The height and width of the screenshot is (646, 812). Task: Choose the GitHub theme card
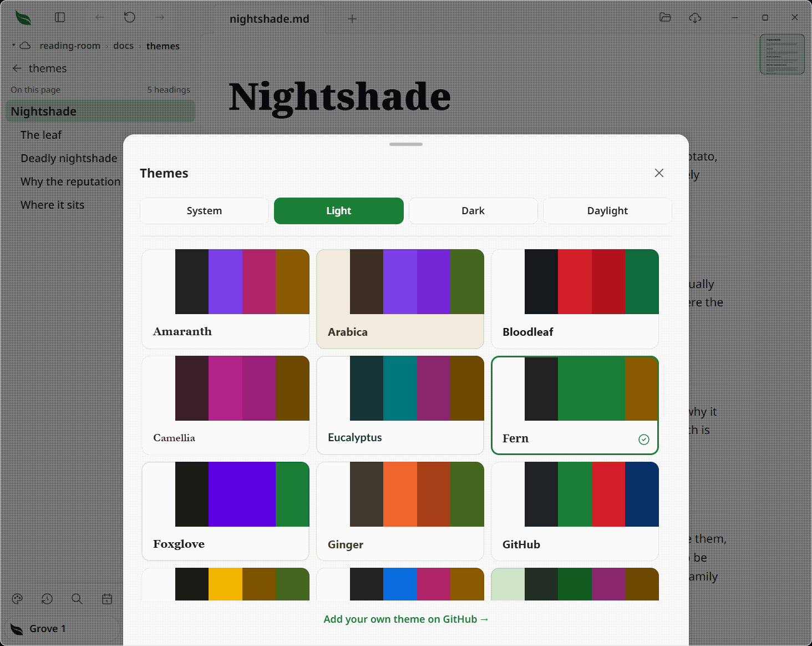tap(575, 511)
